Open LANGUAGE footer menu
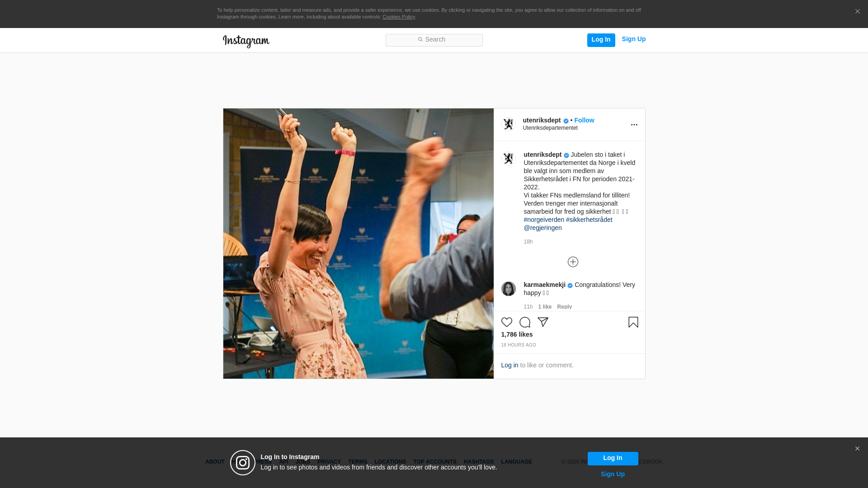Image resolution: width=868 pixels, height=488 pixels. tap(516, 462)
